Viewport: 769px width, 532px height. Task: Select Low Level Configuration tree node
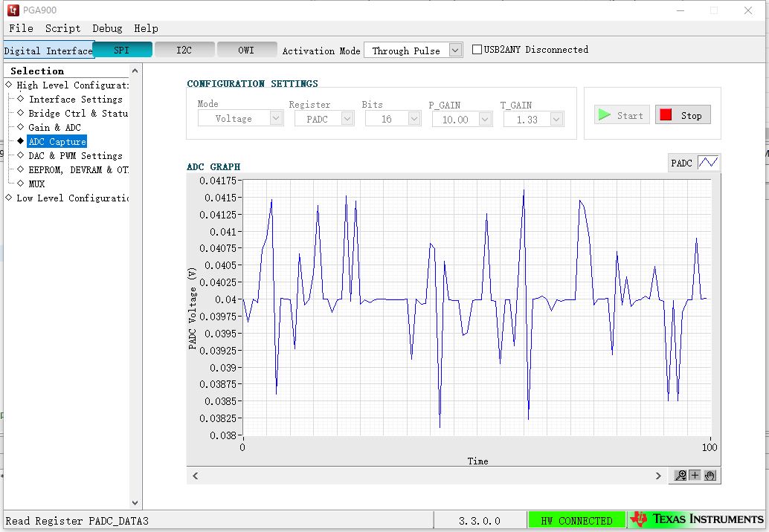tap(73, 198)
